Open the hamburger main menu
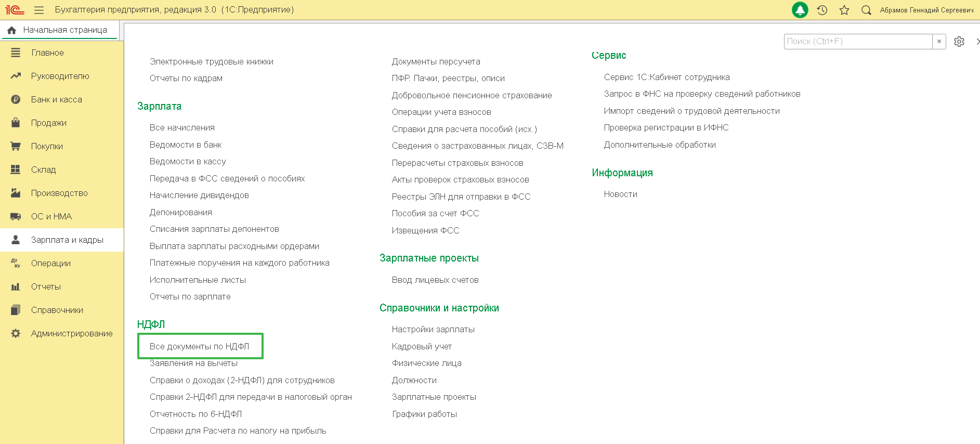 [x=39, y=10]
